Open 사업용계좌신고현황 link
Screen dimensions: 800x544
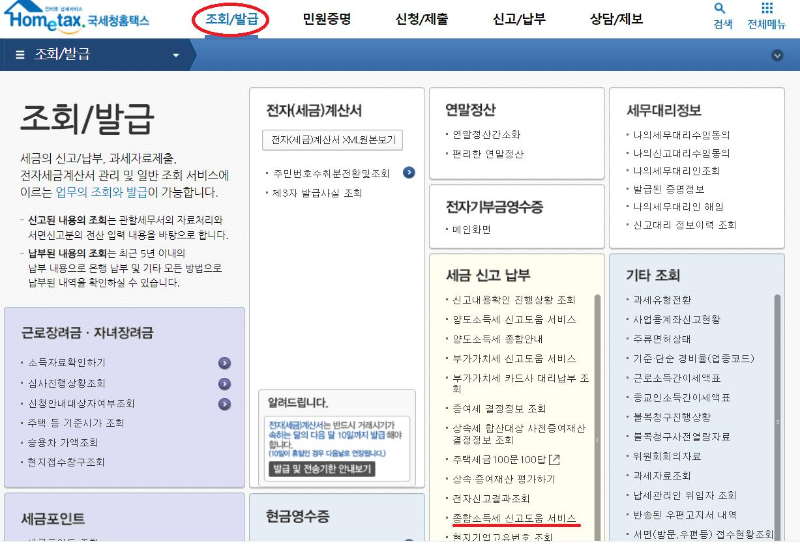(x=677, y=319)
